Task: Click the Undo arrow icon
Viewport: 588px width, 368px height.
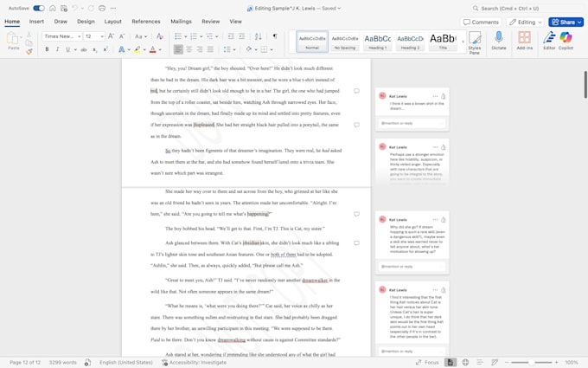Action: click(74, 8)
